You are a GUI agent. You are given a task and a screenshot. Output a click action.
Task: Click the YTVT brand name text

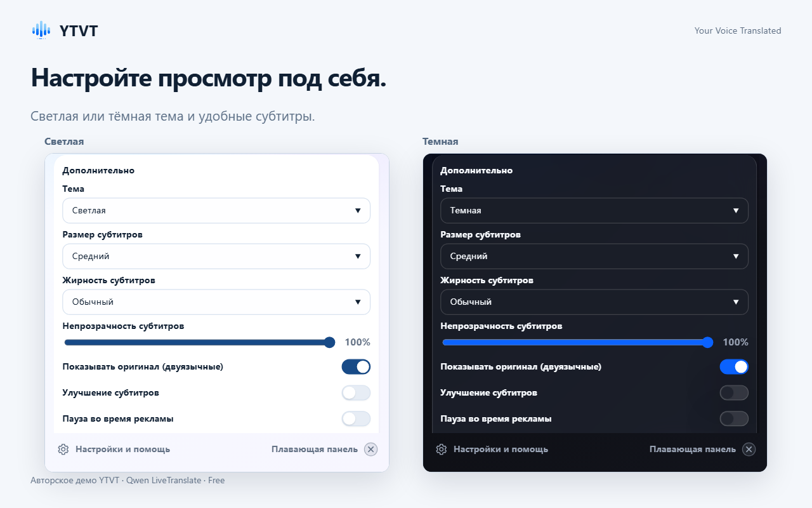pos(79,30)
